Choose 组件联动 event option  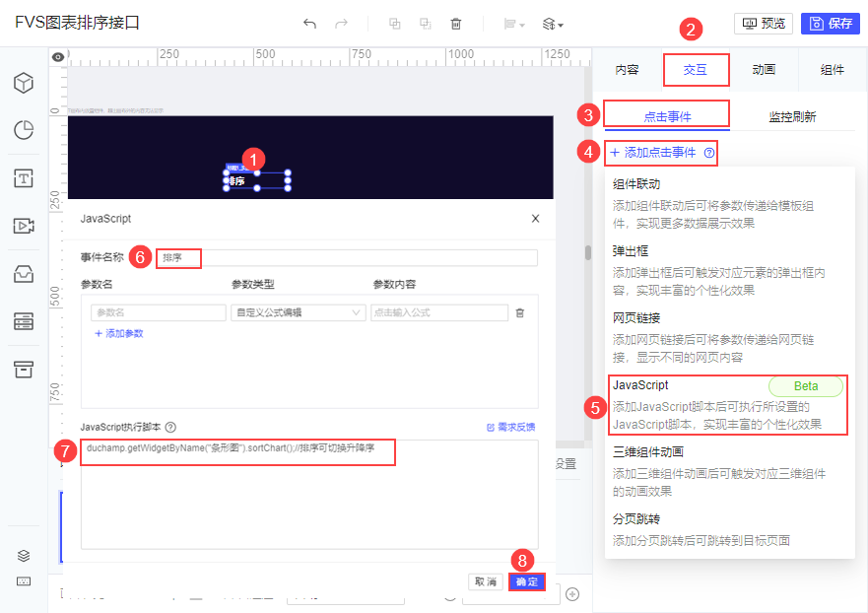[730, 203]
